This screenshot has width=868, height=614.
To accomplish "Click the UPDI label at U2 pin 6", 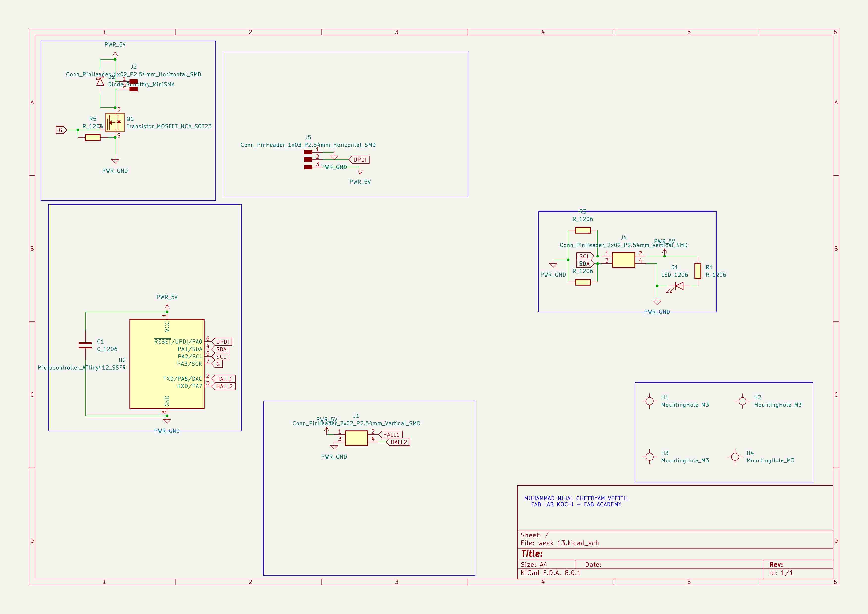I will pos(222,342).
